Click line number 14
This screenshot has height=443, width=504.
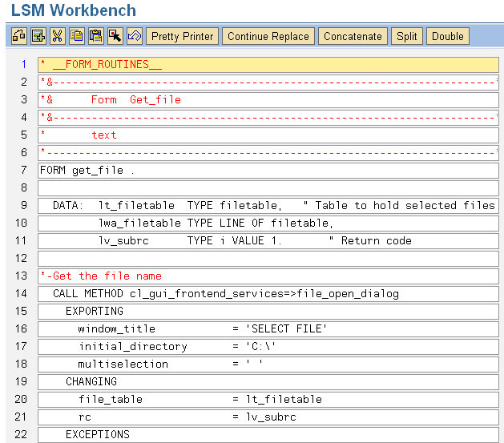[x=21, y=294]
